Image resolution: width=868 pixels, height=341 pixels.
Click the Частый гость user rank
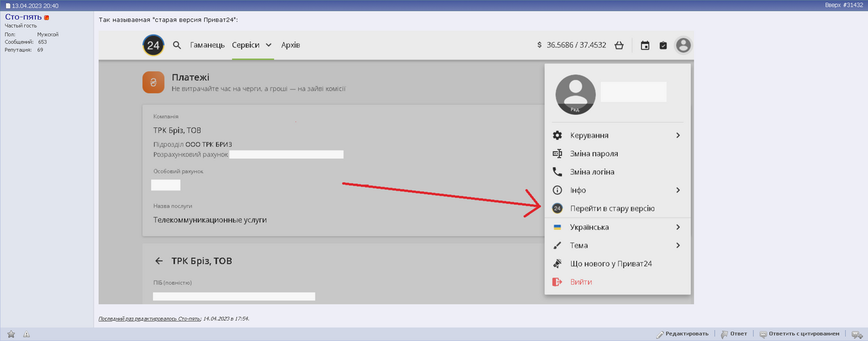click(x=21, y=26)
